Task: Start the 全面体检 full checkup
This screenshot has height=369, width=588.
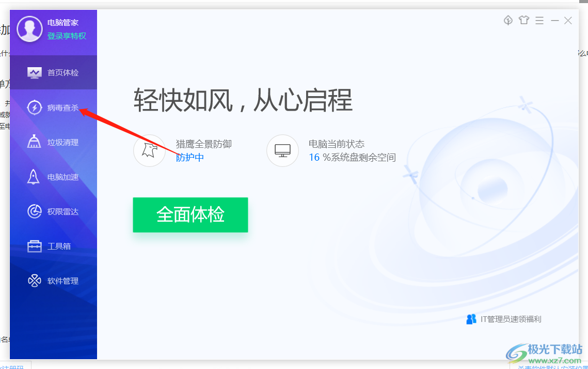Action: tap(190, 214)
